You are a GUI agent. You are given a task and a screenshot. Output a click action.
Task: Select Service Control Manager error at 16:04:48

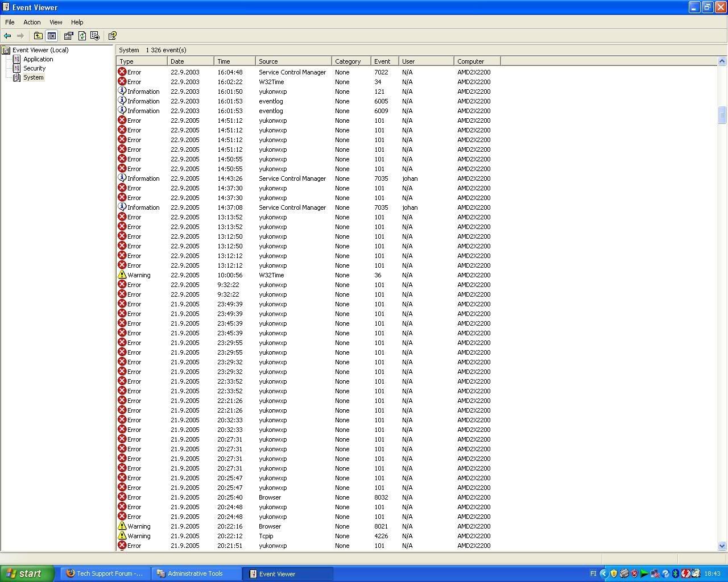tap(308, 72)
